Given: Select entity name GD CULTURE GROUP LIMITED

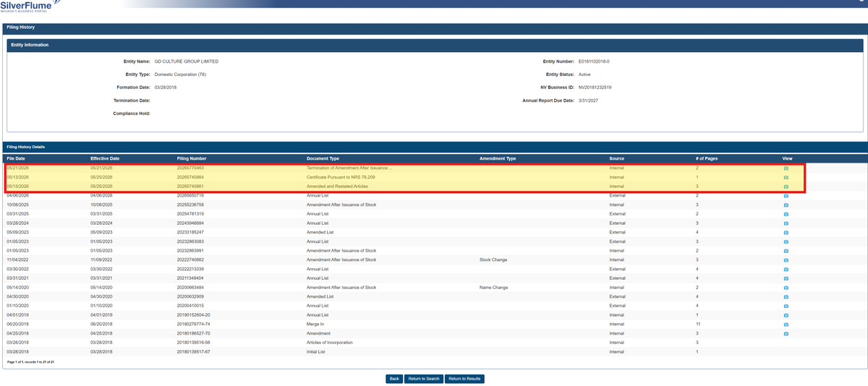Looking at the screenshot, I should click(187, 61).
